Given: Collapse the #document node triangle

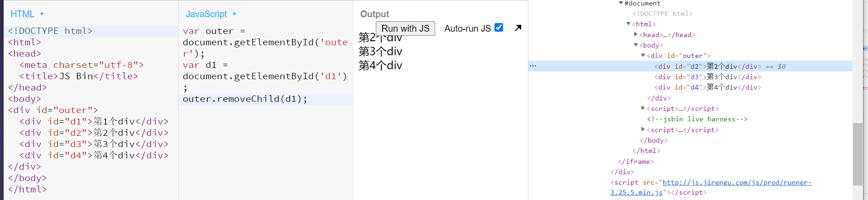Looking at the screenshot, I should click(621, 3).
